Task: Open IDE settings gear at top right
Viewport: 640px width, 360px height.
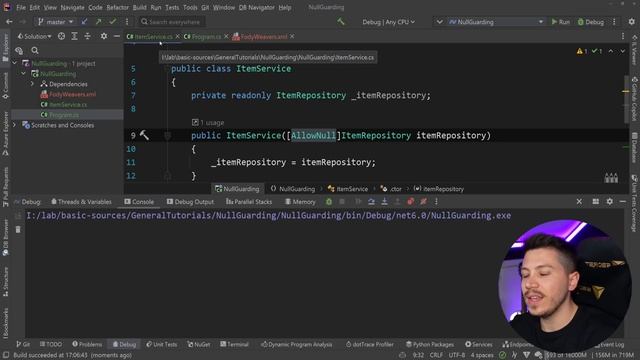Action: coord(631,22)
